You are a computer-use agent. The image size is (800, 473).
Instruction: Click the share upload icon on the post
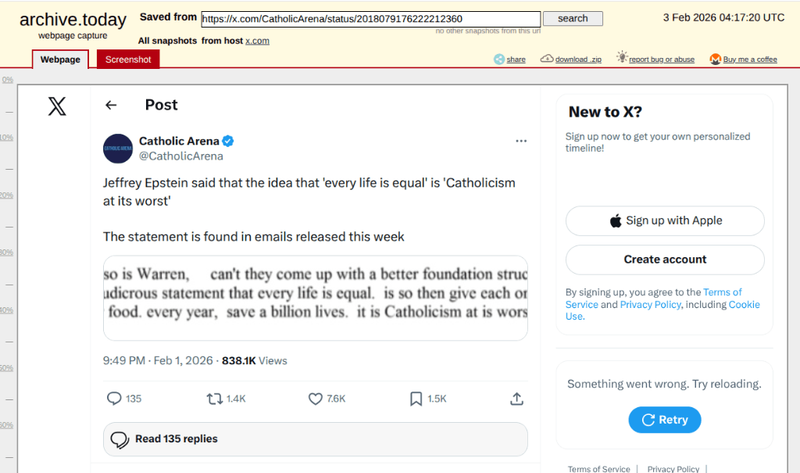(517, 398)
